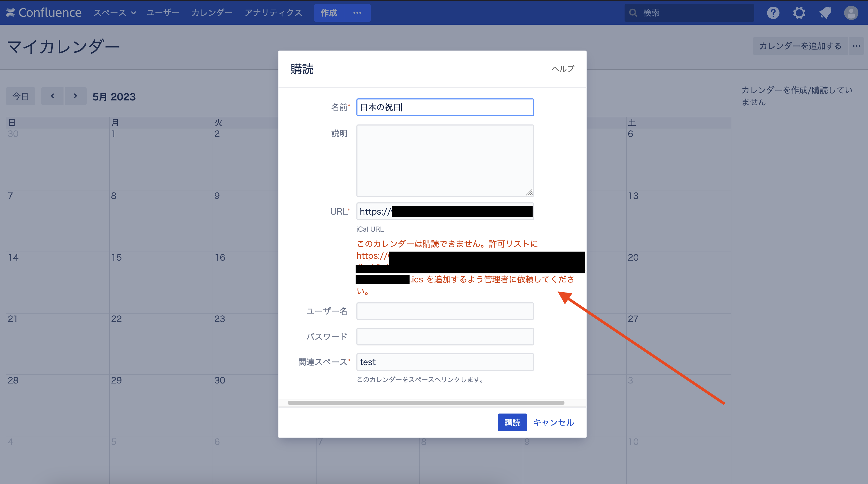Open the アナリティクス menu item
The image size is (868, 484).
[x=273, y=13]
